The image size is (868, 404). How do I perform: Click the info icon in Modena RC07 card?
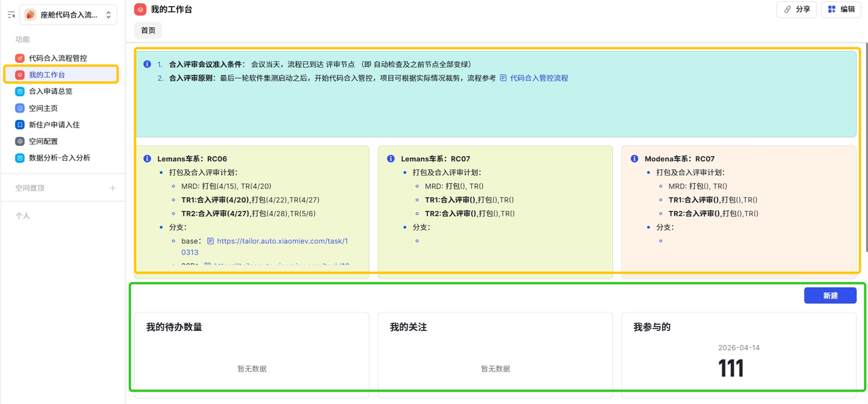[x=634, y=159]
